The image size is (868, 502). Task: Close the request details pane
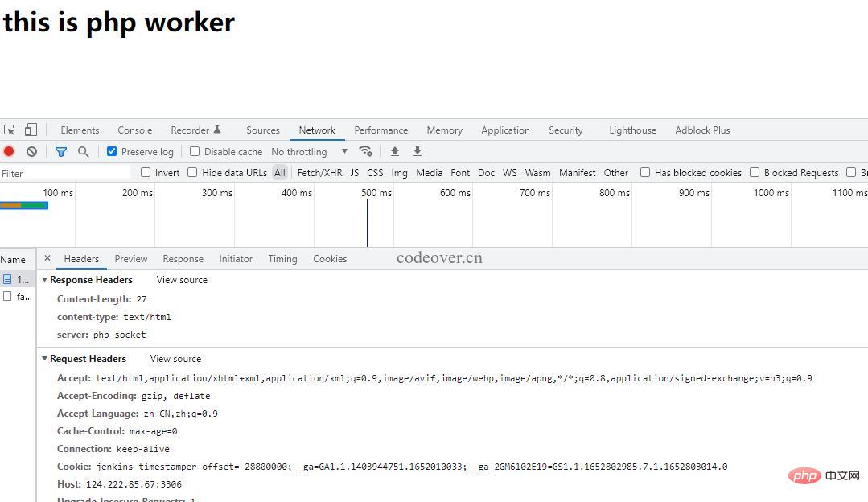pyautogui.click(x=47, y=258)
